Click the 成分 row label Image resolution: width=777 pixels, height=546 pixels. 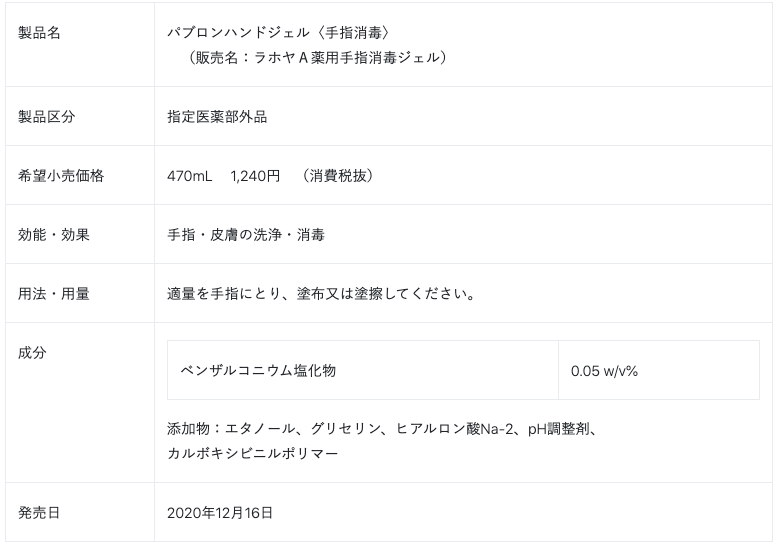33,352
